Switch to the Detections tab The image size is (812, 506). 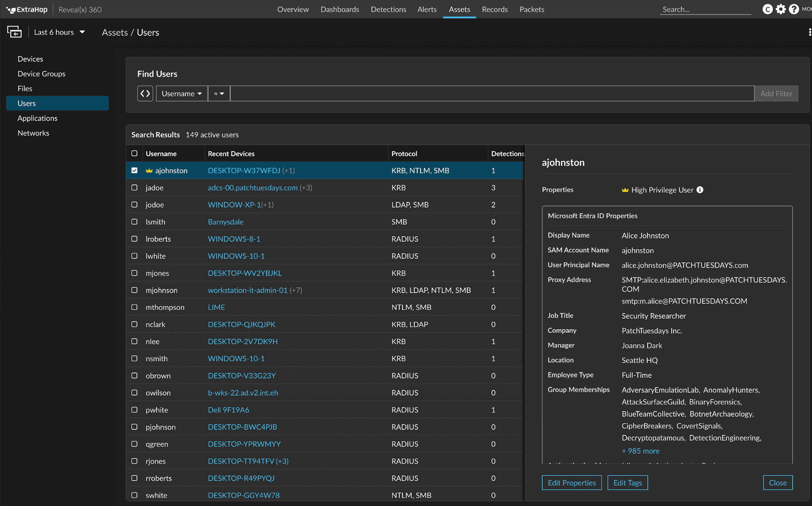pyautogui.click(x=388, y=9)
